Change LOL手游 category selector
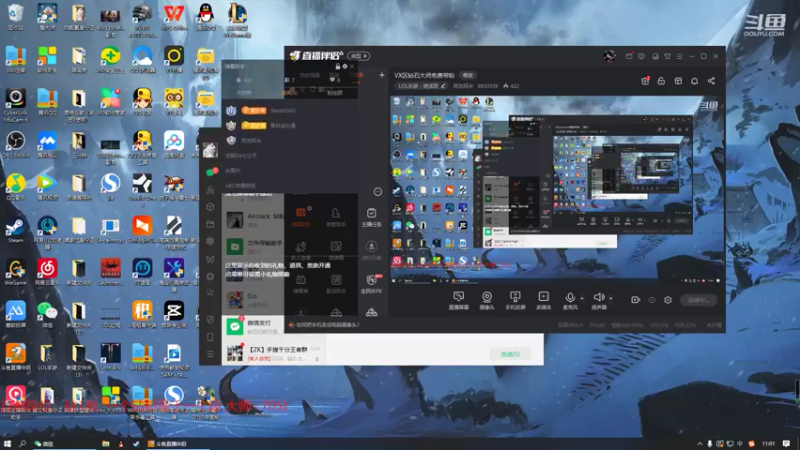800x450 pixels. (x=421, y=86)
